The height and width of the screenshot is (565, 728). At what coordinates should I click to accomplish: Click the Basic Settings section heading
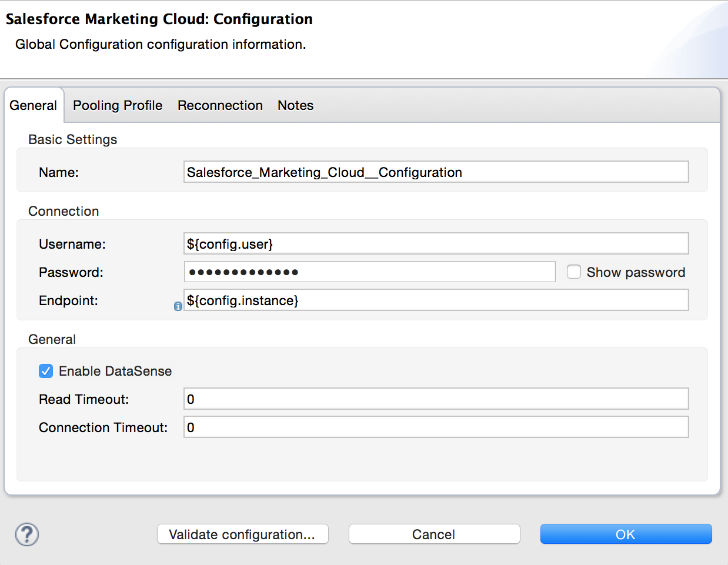73,139
